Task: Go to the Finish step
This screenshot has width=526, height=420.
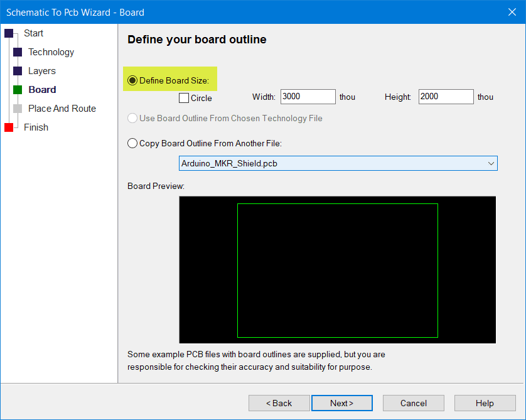Action: click(36, 127)
